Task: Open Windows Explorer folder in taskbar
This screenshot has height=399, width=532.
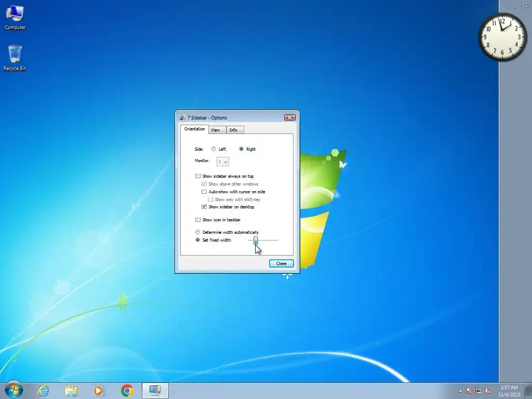Action: pyautogui.click(x=71, y=391)
